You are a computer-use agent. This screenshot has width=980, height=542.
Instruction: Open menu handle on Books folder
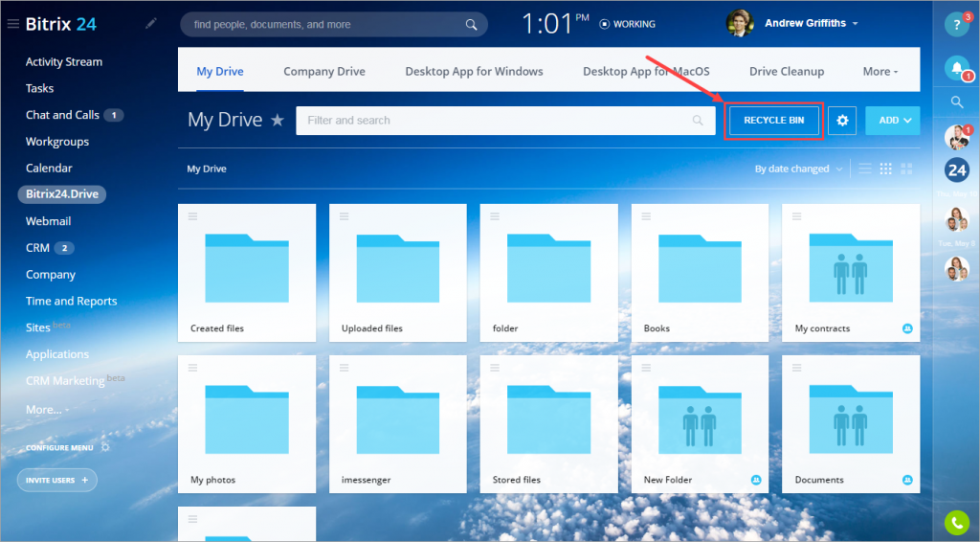[x=646, y=216]
